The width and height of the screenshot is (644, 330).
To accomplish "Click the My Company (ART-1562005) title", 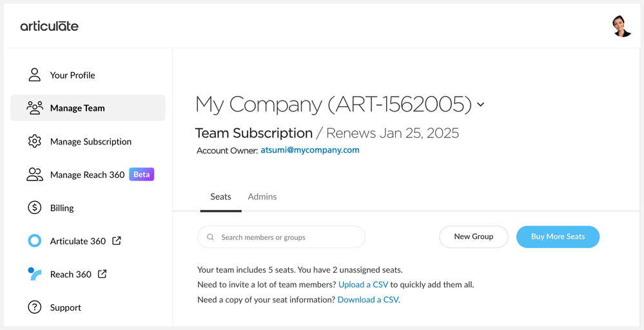I will (333, 104).
